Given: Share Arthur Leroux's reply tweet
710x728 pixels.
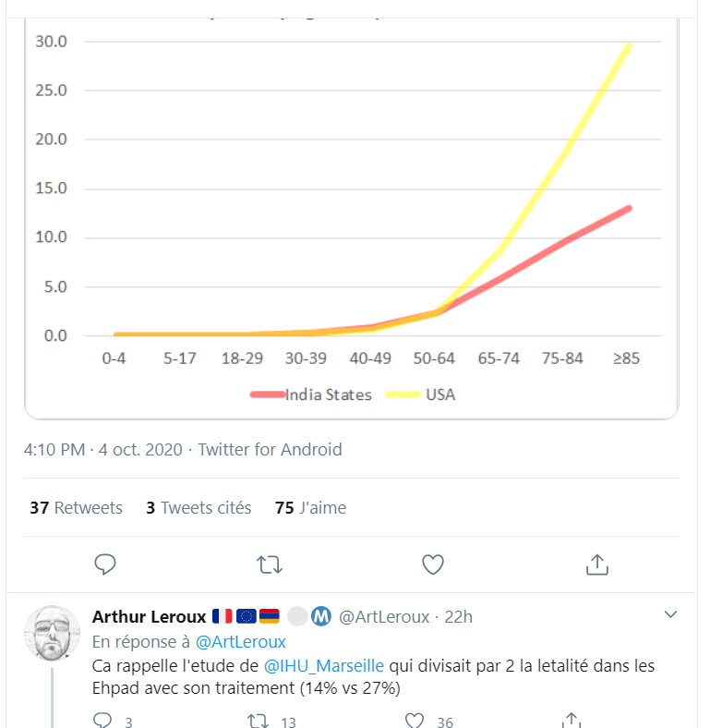Looking at the screenshot, I should [572, 721].
